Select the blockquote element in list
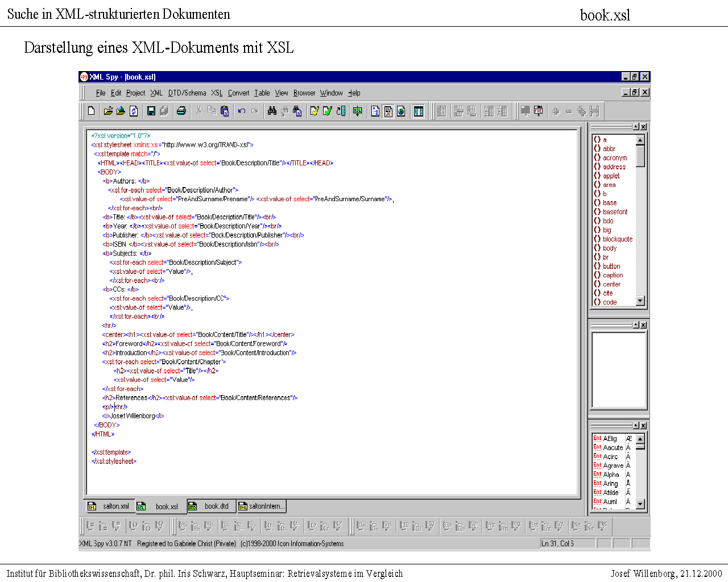Screen dimensions: 728x582 (x=617, y=239)
